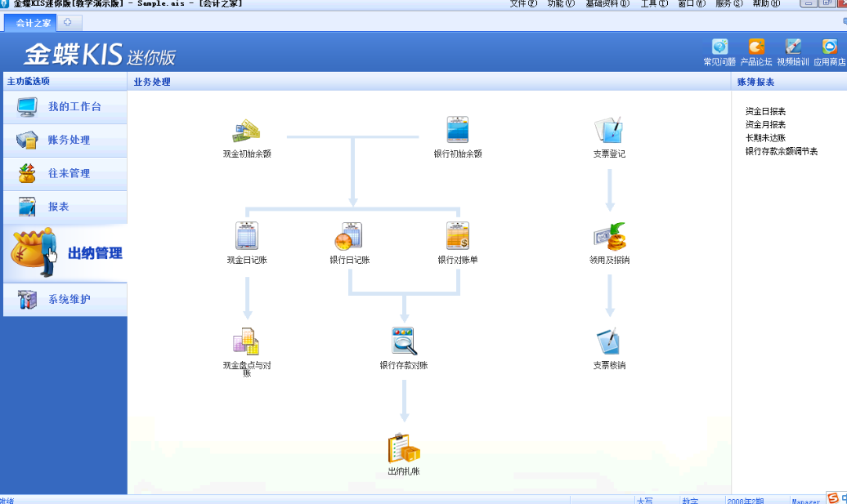Launch 现金盘点与对账 icon
The image size is (847, 504).
(x=247, y=341)
